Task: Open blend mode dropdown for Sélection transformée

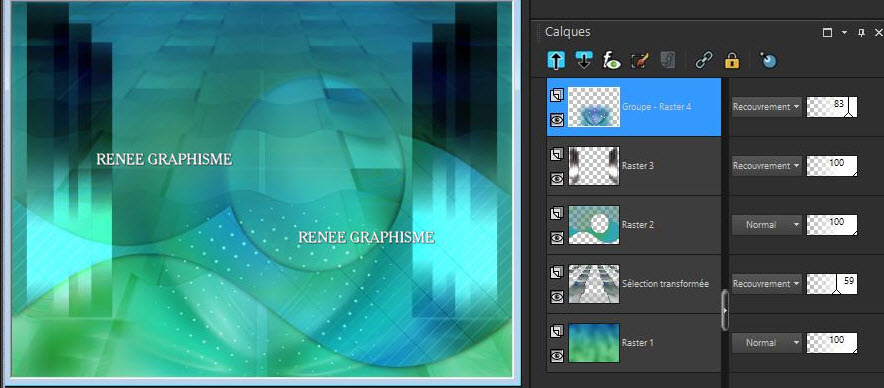Action: (766, 284)
